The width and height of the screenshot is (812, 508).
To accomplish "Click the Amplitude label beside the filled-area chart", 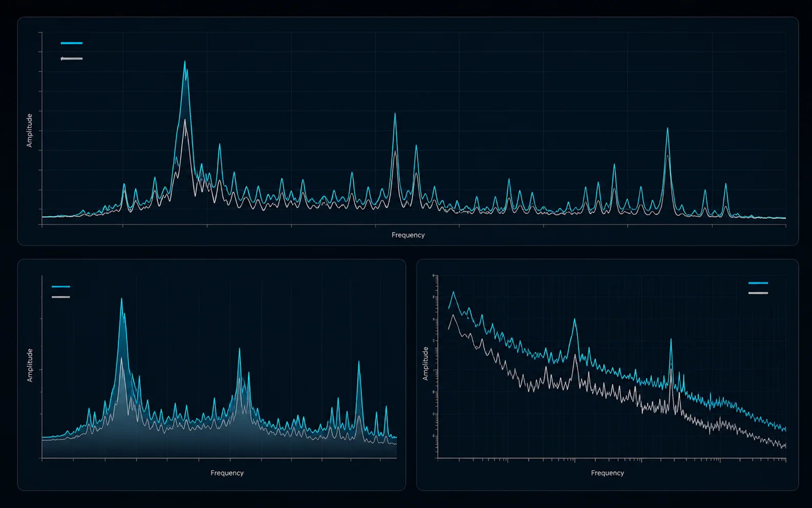I will coord(29,365).
